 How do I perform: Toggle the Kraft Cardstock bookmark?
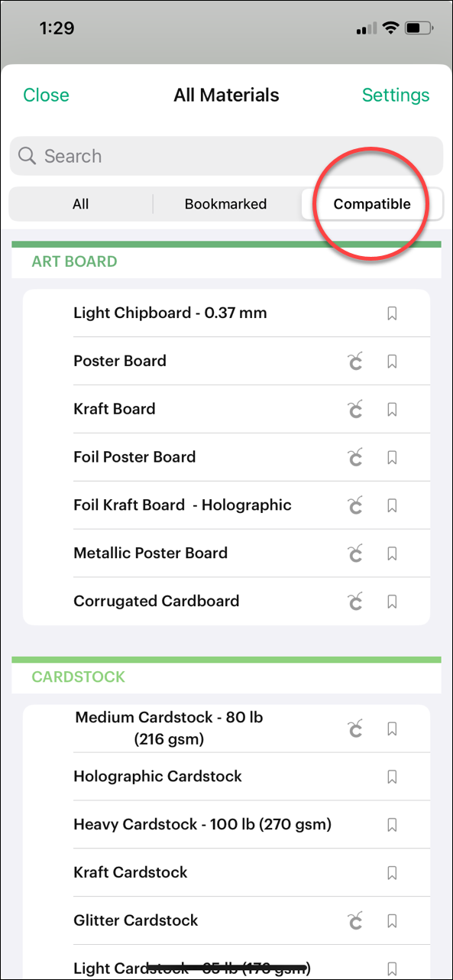pyautogui.click(x=392, y=873)
